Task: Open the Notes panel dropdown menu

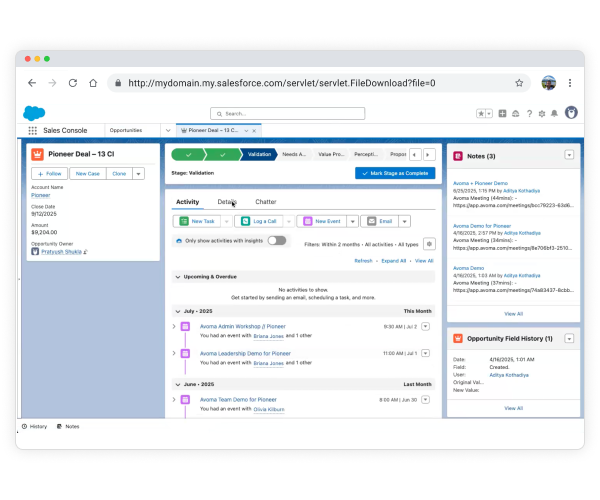Action: tap(569, 155)
